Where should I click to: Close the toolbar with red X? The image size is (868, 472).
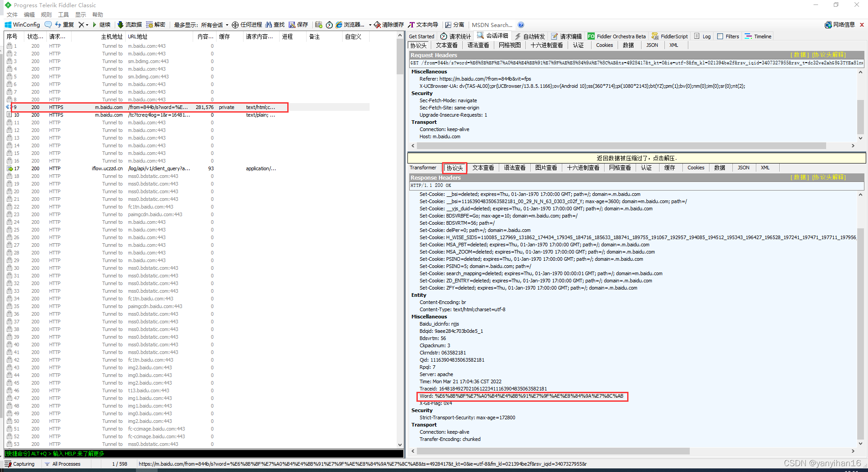pos(862,25)
